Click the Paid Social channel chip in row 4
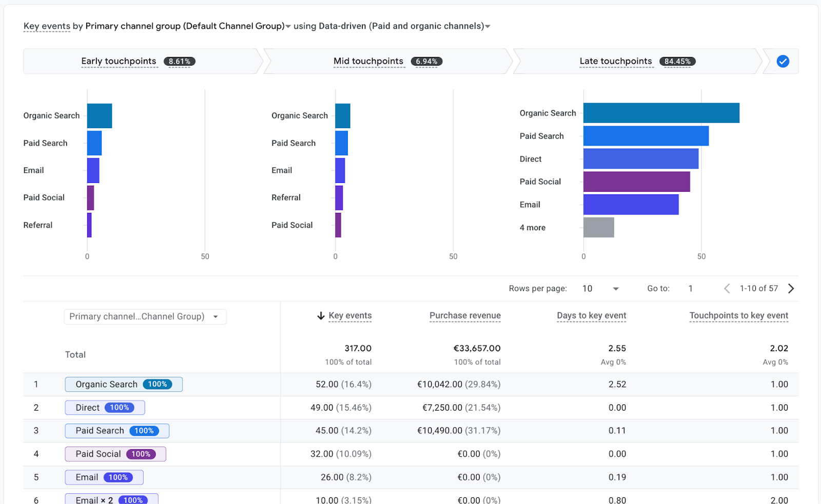This screenshot has height=504, width=821. (x=115, y=454)
